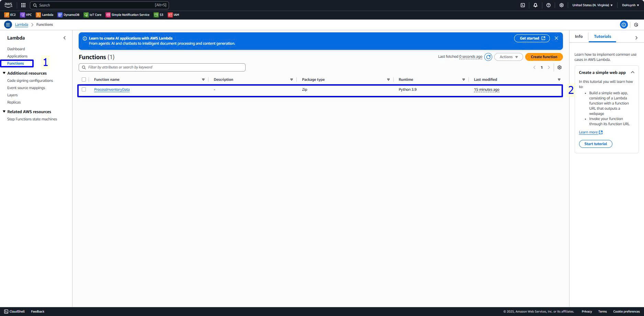The height and width of the screenshot is (316, 644).
Task: Check the ProcessInventoryData row checkbox
Action: pyautogui.click(x=84, y=89)
